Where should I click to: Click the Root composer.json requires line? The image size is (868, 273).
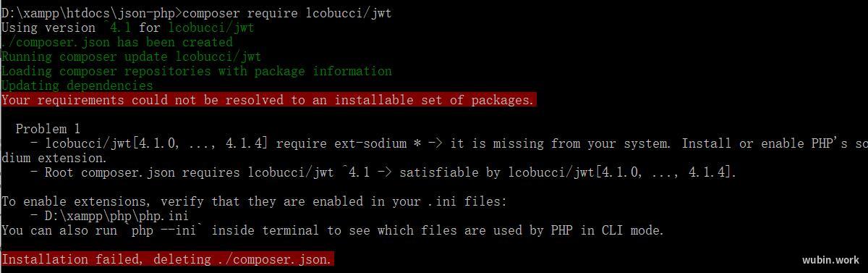(383, 172)
